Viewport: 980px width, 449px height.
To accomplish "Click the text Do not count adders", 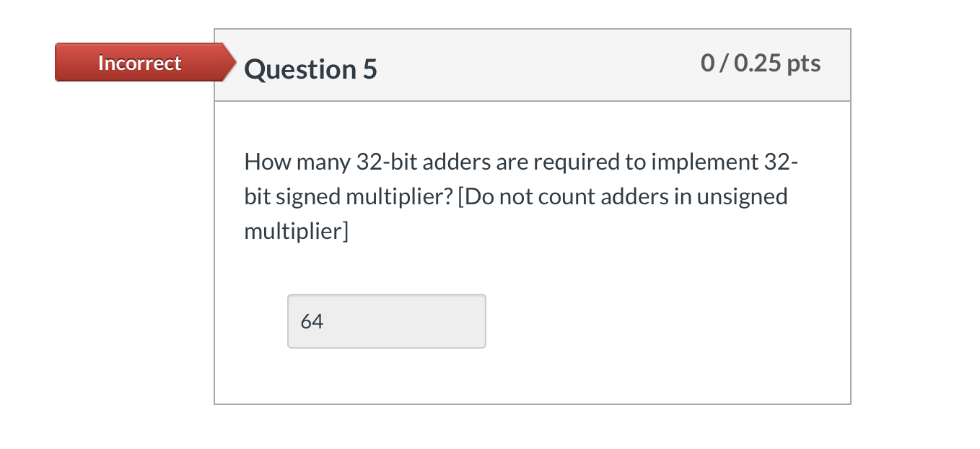I will pyautogui.click(x=570, y=196).
